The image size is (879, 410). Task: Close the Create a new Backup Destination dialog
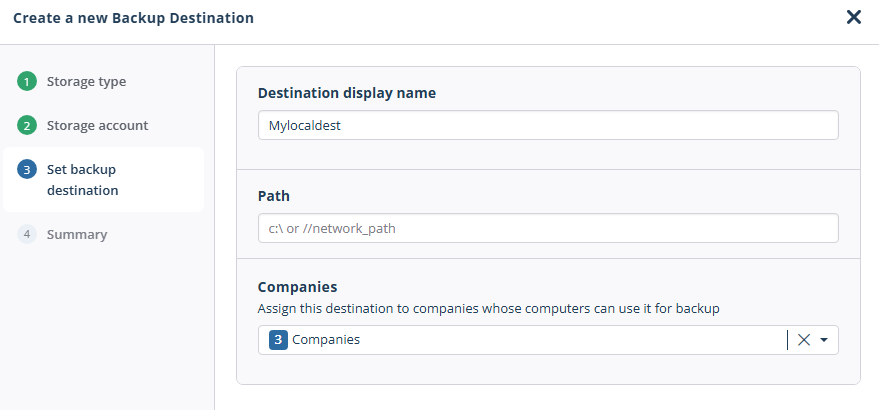[853, 17]
